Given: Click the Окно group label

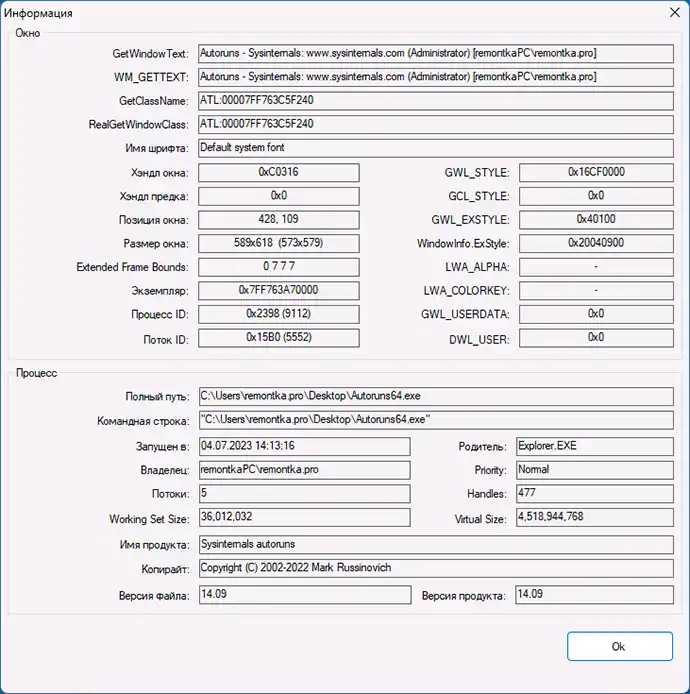Looking at the screenshot, I should click(x=27, y=33).
